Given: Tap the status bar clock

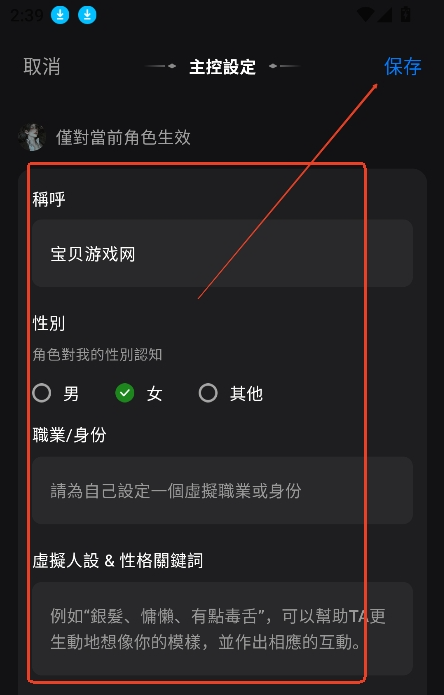Looking at the screenshot, I should point(27,15).
